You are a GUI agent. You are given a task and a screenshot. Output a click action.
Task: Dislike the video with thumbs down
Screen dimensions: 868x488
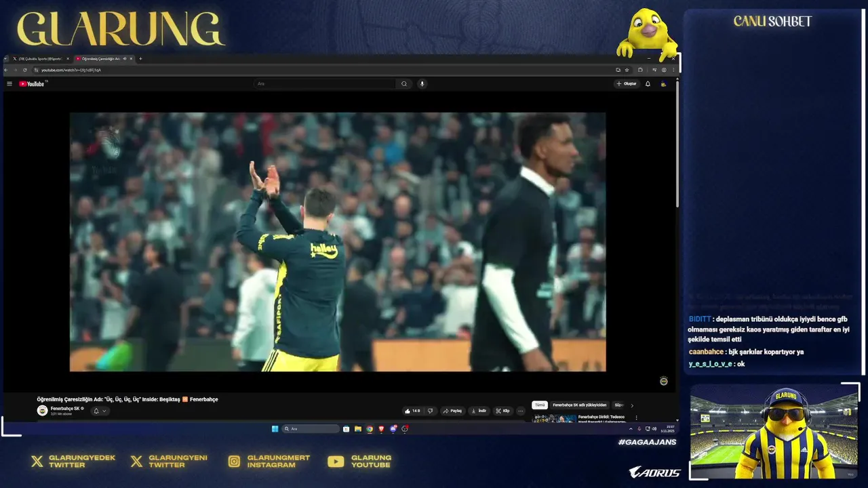coord(430,411)
